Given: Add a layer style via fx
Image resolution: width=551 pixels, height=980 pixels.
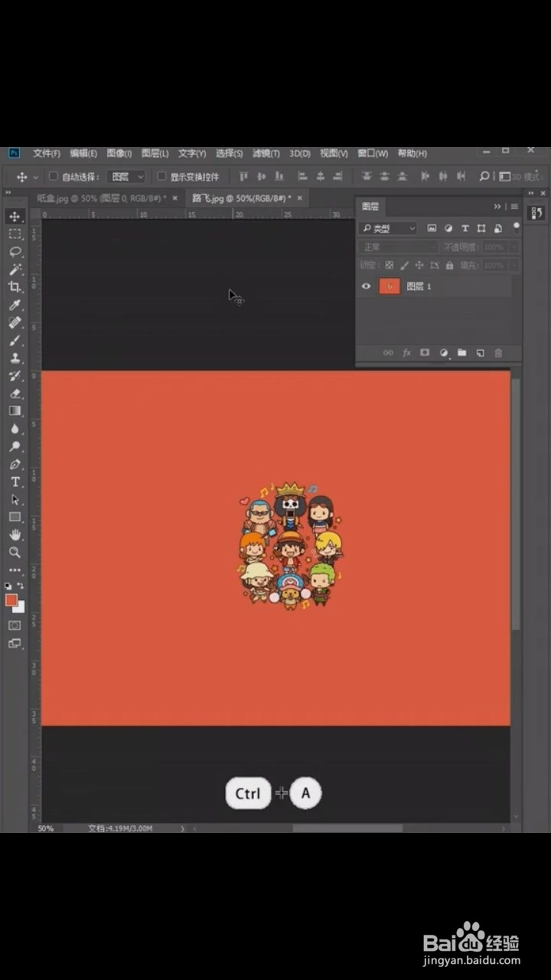Looking at the screenshot, I should (406, 353).
